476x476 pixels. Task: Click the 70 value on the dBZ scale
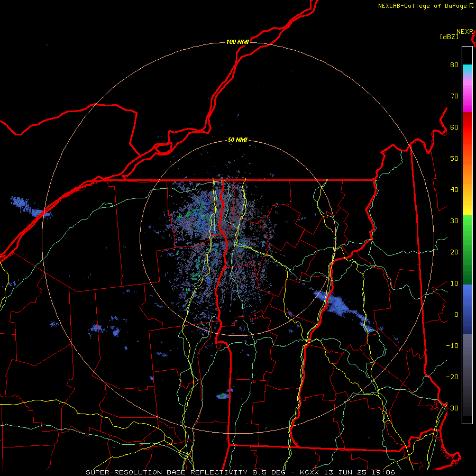click(x=454, y=96)
